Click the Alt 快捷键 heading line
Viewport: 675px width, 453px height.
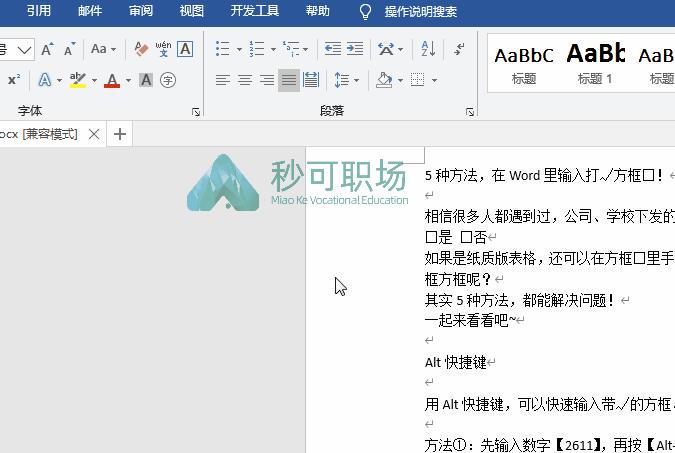point(456,363)
